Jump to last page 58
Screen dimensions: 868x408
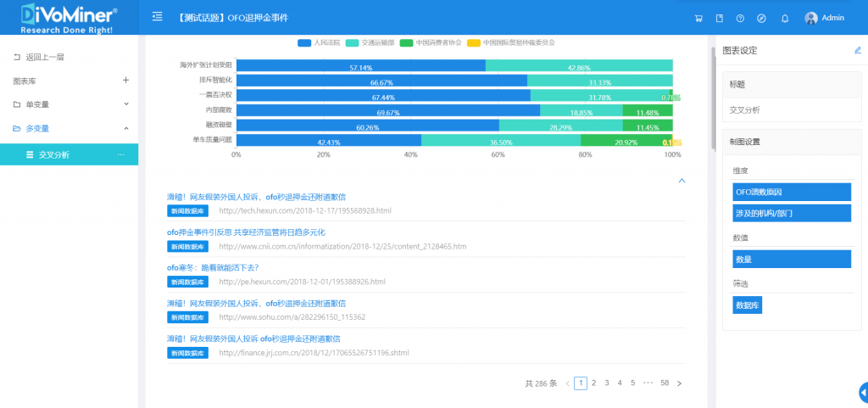(x=665, y=383)
